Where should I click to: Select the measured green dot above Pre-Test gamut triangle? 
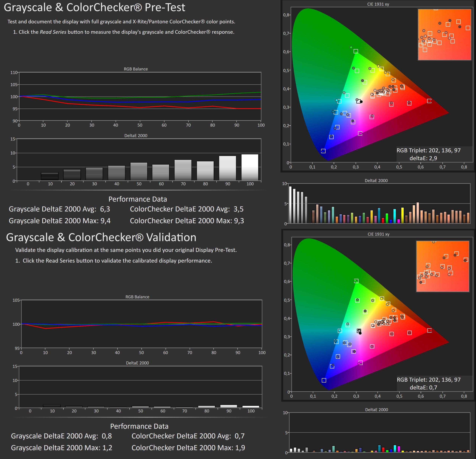tap(351, 47)
